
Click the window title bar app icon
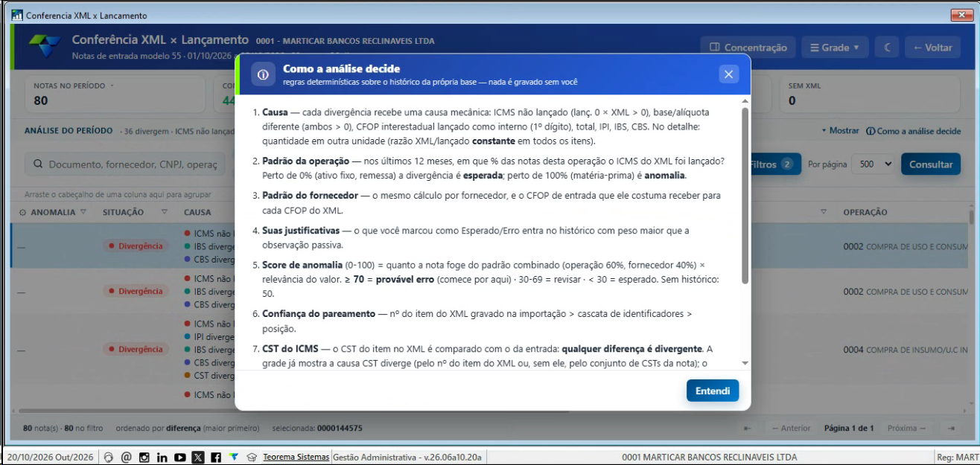tap(16, 15)
